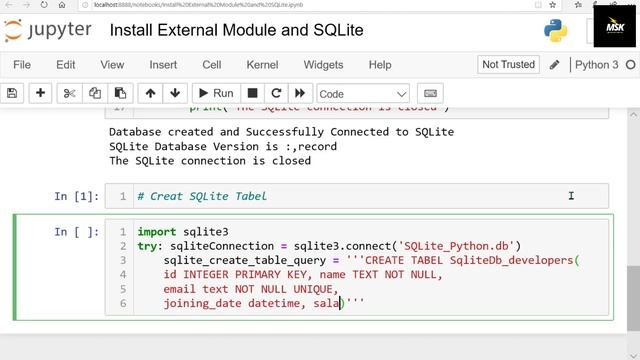Screen dimensions: 640x360
Task: Go back in the browser
Action: point(9,5)
